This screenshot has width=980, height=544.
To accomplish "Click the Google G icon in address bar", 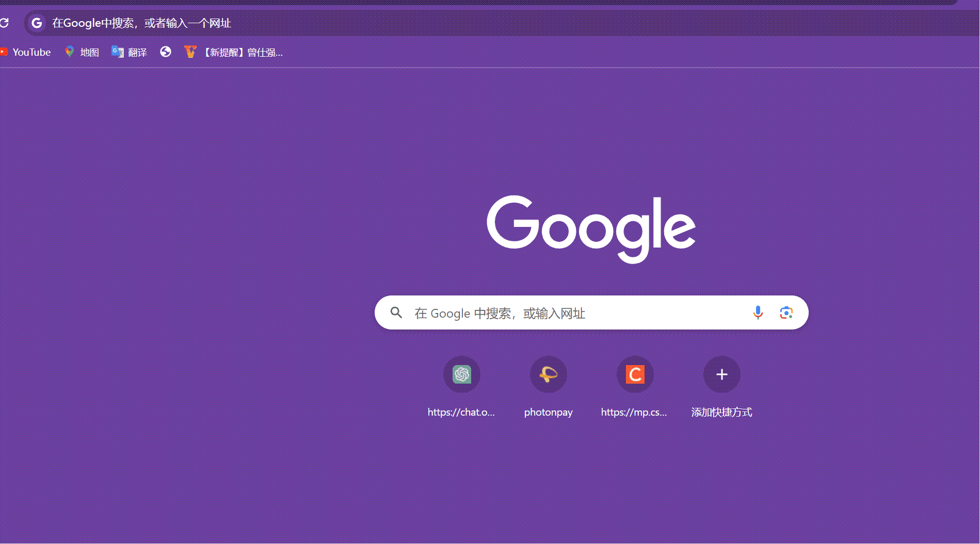I will tap(37, 23).
